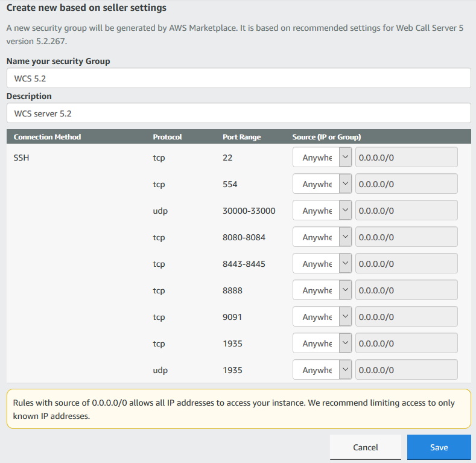Viewport: 476px width, 463px height.
Task: Open source dropdown for tcp 8080-8084
Action: point(322,237)
